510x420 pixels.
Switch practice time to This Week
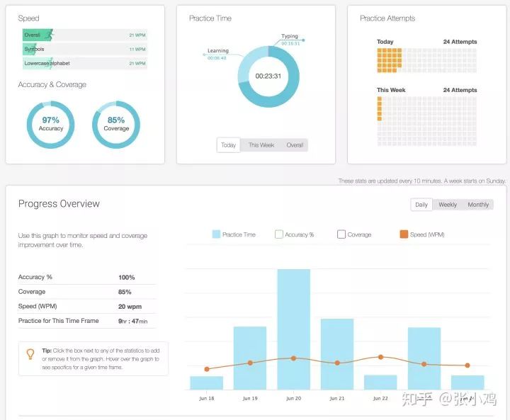coord(261,145)
